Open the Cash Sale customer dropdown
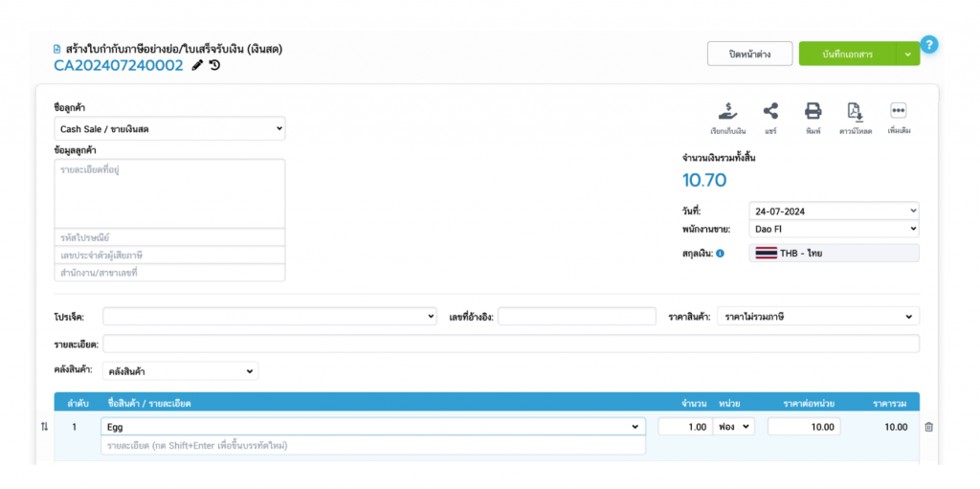Viewport: 980px width, 489px height. point(169,128)
